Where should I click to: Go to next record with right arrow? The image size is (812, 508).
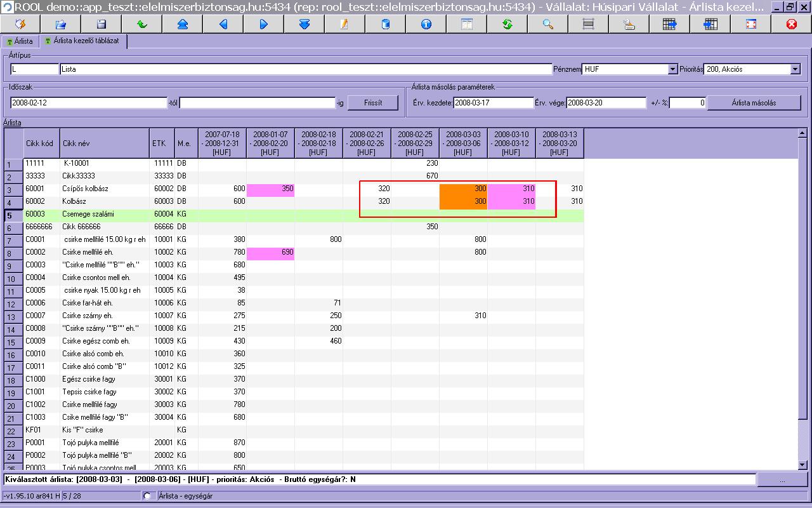264,24
